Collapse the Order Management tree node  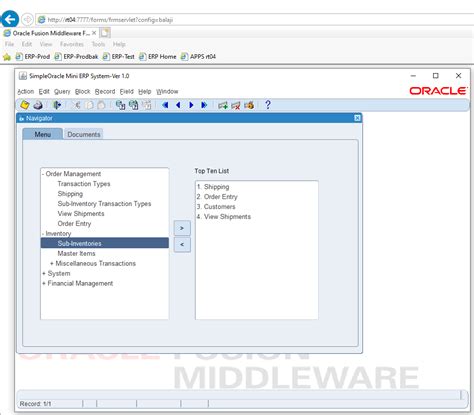43,174
